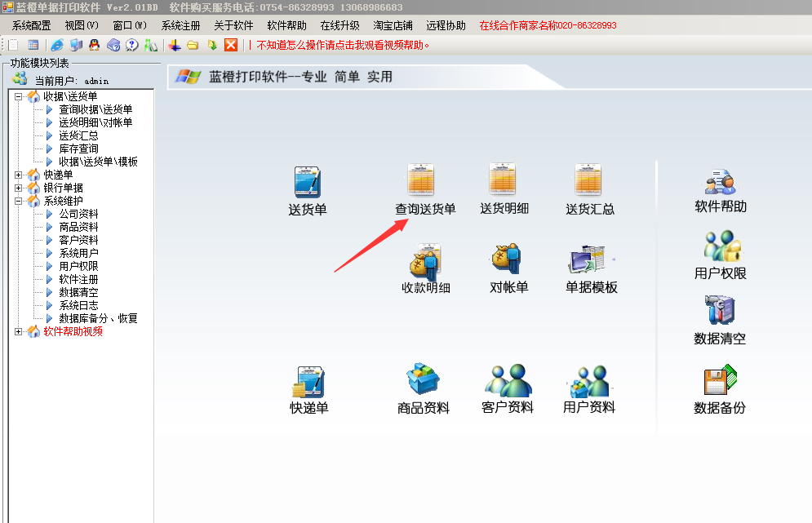Select 送货汇总 in the tree
Screen dimensions: 812x523
coord(78,135)
